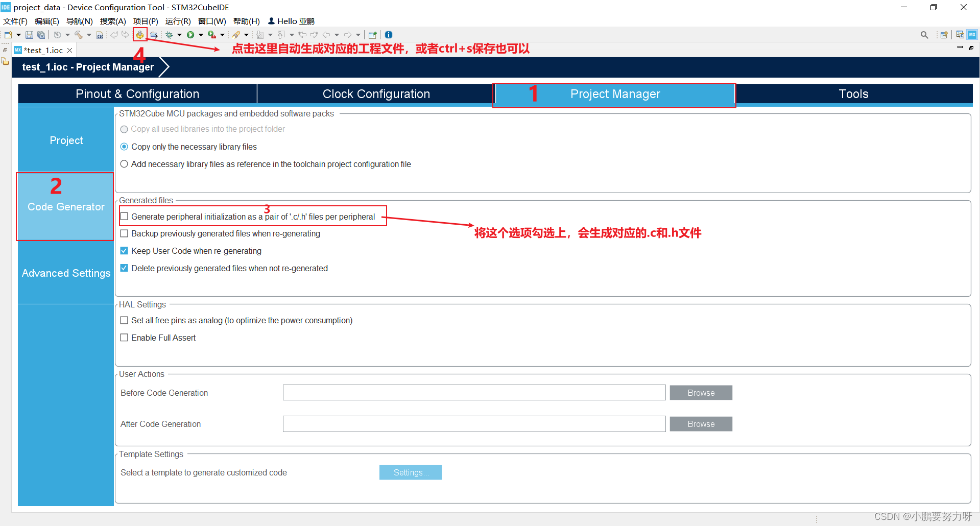Click the green Run icon
Viewport: 980px width, 526px height.
190,35
